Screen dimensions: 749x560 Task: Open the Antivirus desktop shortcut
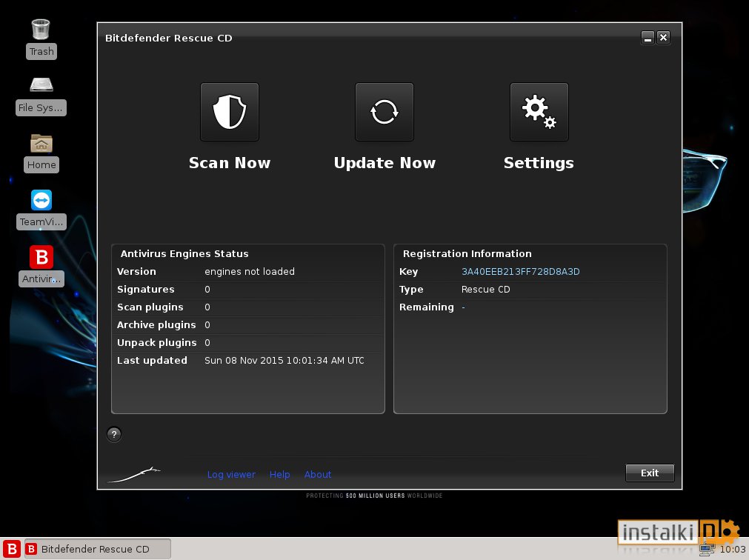tap(41, 257)
